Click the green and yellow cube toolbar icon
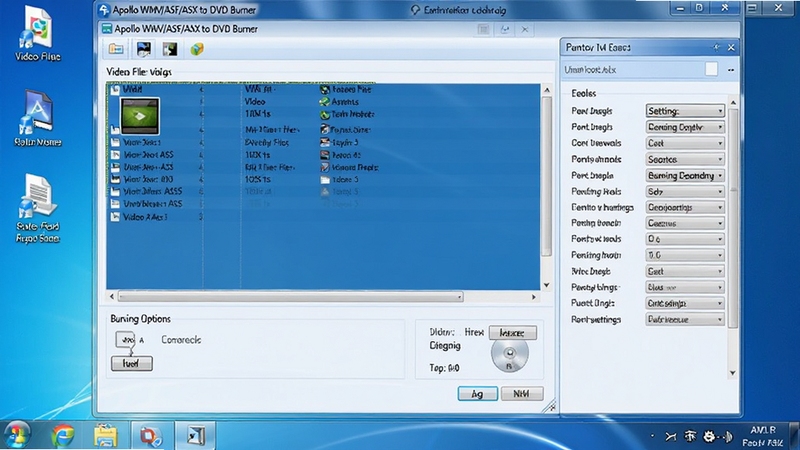 tap(197, 49)
